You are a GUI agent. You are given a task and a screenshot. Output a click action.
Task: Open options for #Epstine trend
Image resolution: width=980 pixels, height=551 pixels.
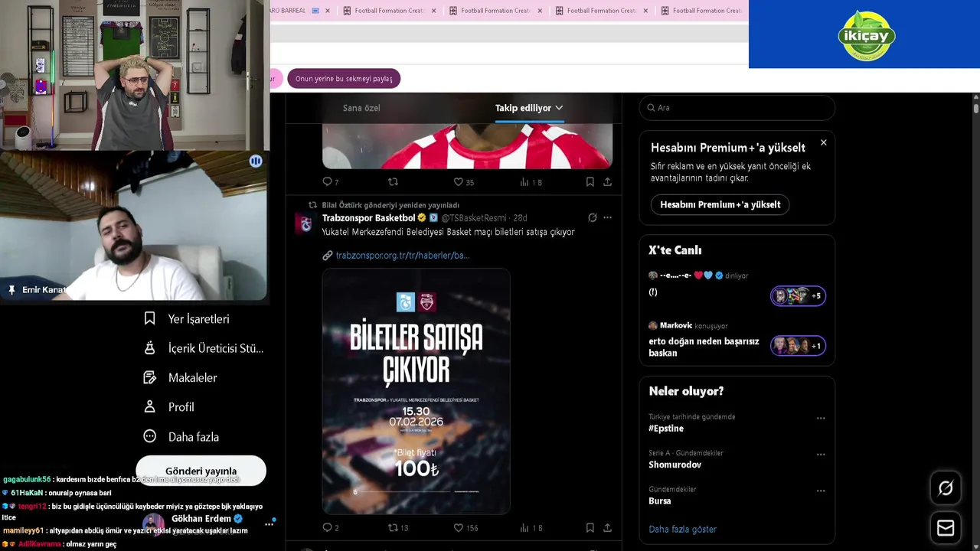click(821, 418)
